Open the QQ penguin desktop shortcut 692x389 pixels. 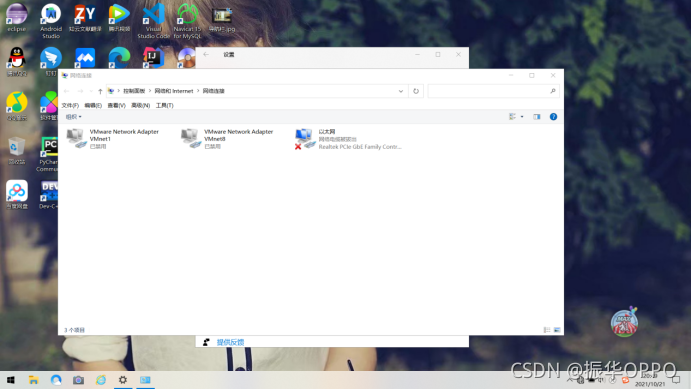coord(17,61)
